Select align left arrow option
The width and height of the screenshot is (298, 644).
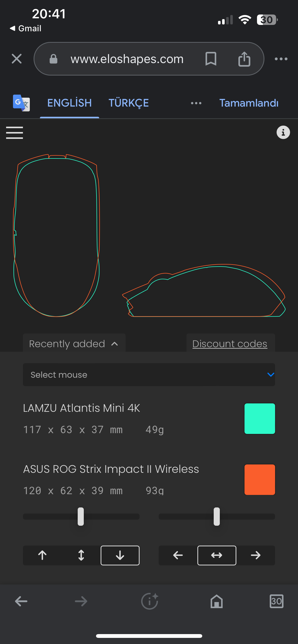point(178,555)
